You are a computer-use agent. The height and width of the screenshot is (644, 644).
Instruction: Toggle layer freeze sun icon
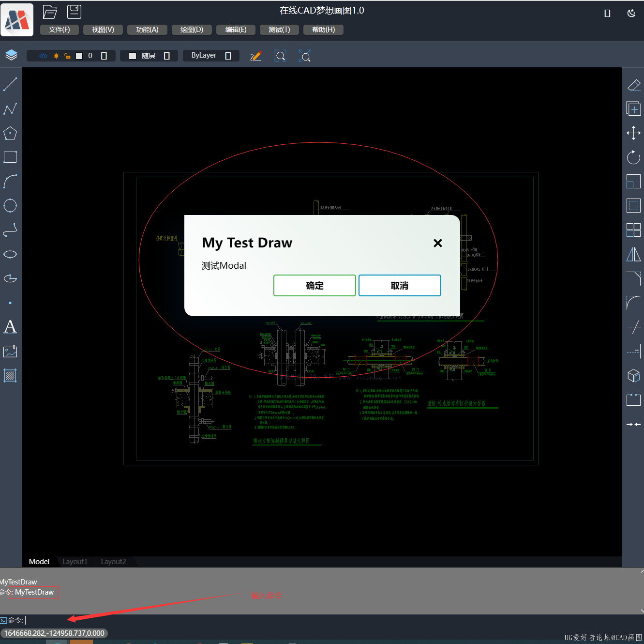(x=56, y=56)
